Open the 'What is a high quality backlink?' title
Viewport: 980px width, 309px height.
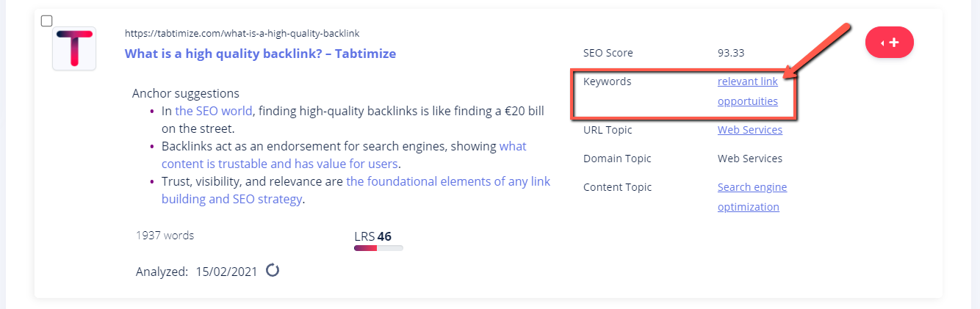260,54
